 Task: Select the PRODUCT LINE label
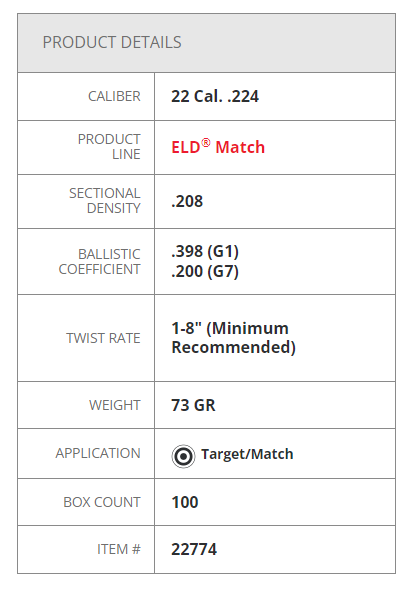109,146
